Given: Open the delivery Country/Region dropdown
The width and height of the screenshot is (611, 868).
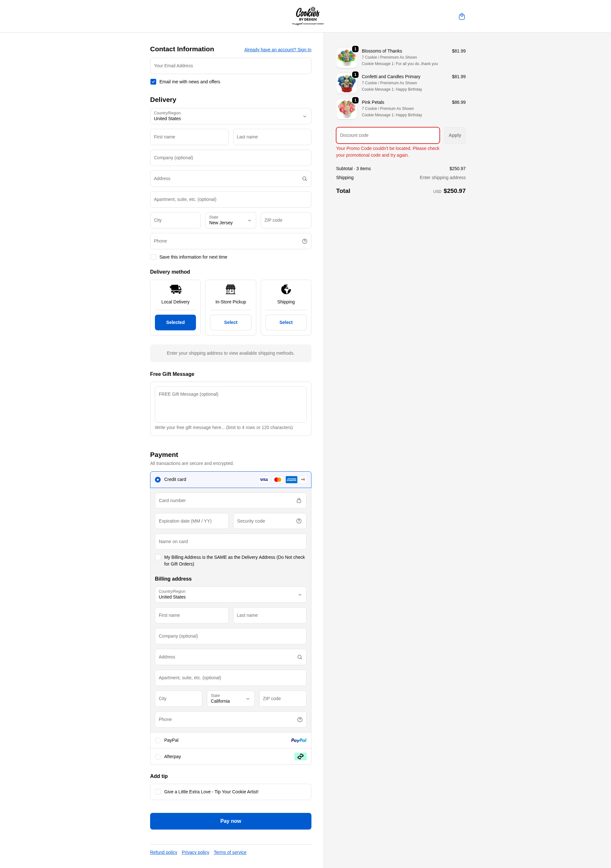Looking at the screenshot, I should pos(230,116).
